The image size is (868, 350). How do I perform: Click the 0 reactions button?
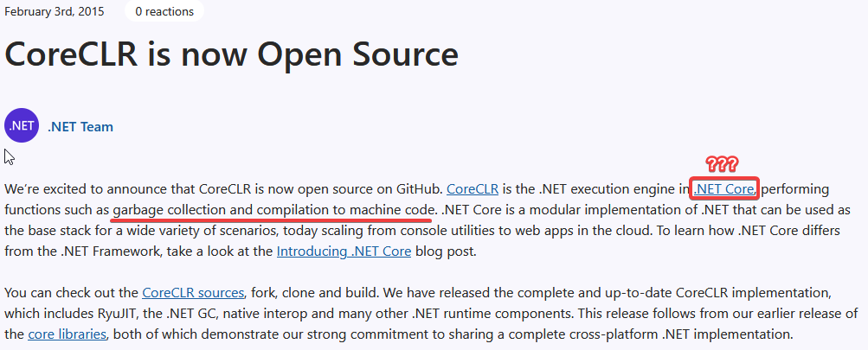pyautogui.click(x=164, y=11)
